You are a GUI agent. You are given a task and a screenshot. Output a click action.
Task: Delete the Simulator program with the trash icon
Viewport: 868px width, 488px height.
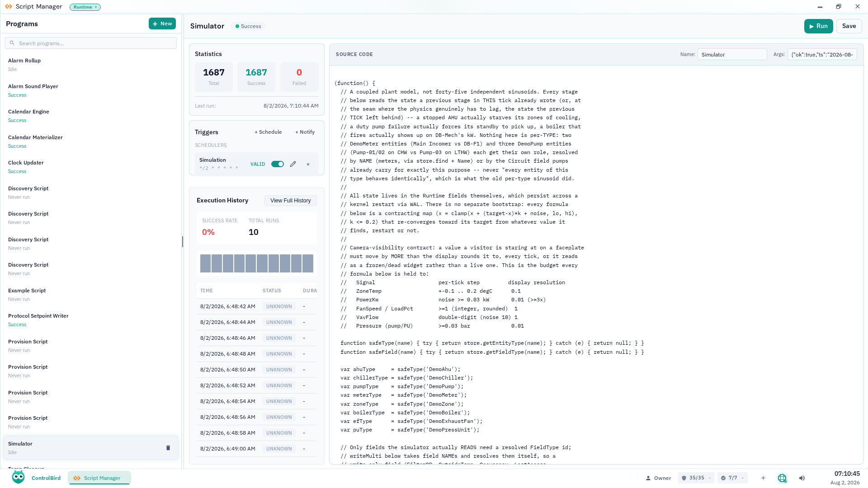pyautogui.click(x=168, y=448)
